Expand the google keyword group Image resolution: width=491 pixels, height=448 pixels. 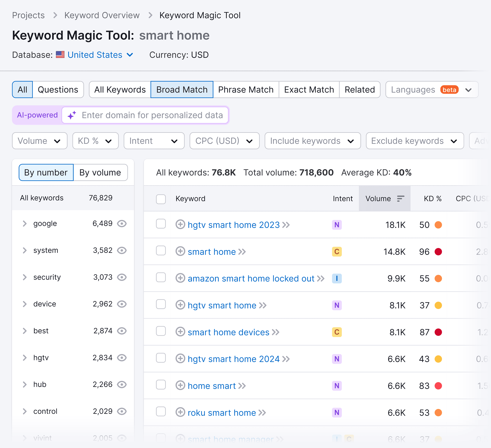(25, 224)
